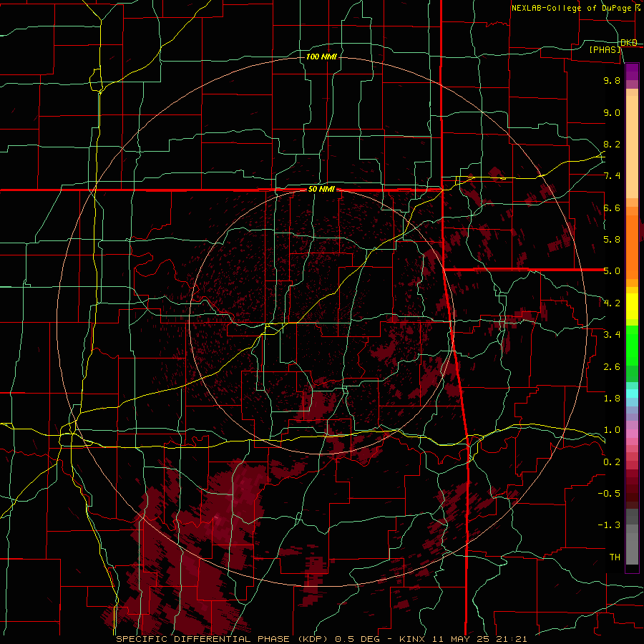Click the 0.2 value on the color scale
644x644 pixels.
click(x=612, y=462)
